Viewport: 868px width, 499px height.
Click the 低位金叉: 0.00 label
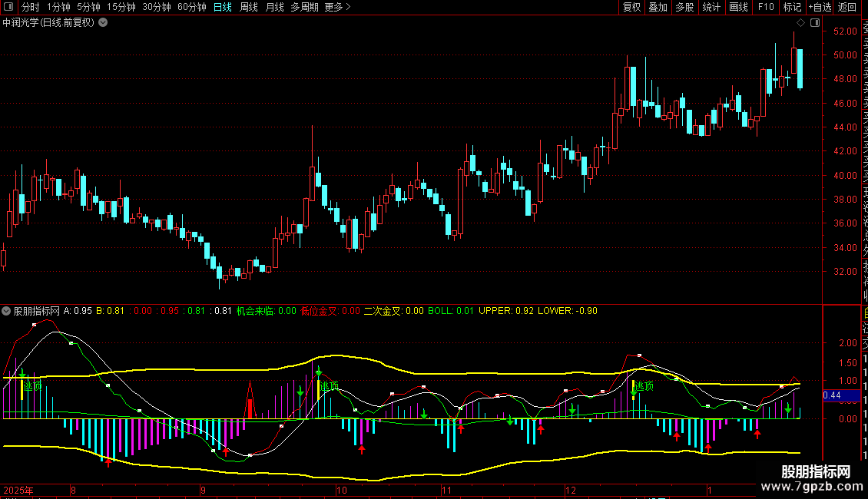330,311
